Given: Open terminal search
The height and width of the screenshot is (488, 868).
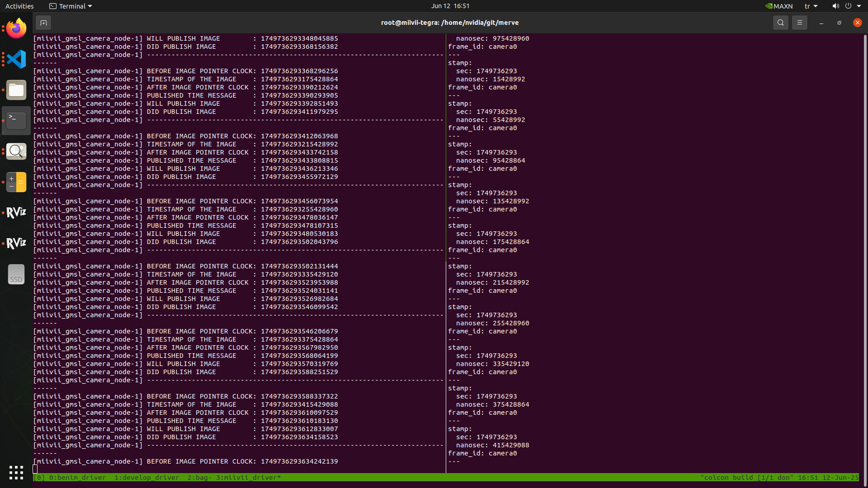Looking at the screenshot, I should pyautogui.click(x=780, y=23).
